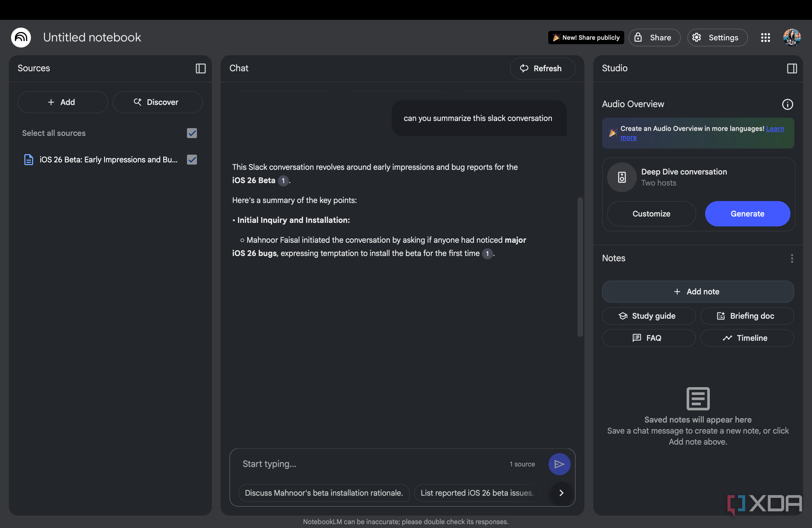This screenshot has height=528, width=812.
Task: Open notebook Settings
Action: (x=717, y=38)
